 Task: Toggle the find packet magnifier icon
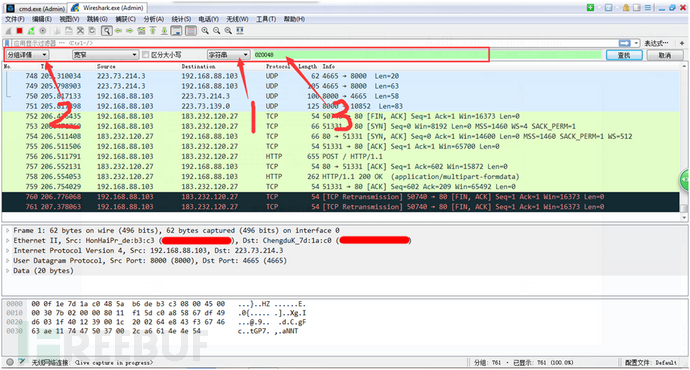coord(106,31)
